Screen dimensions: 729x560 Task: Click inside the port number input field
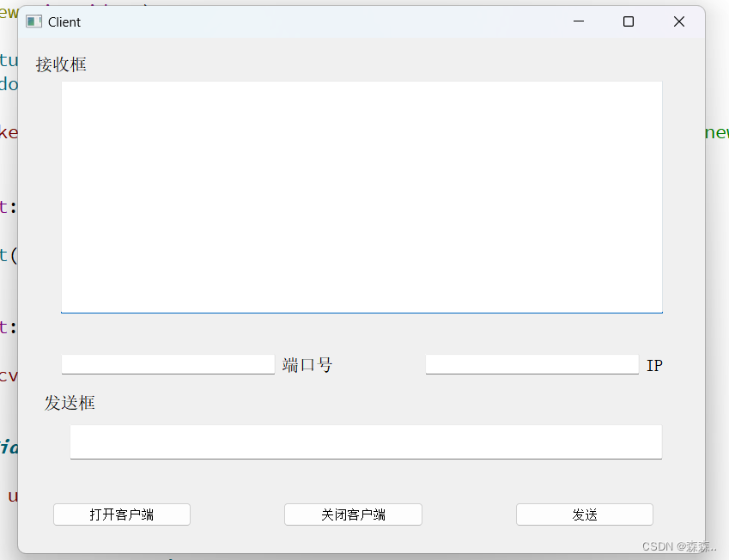pos(167,364)
